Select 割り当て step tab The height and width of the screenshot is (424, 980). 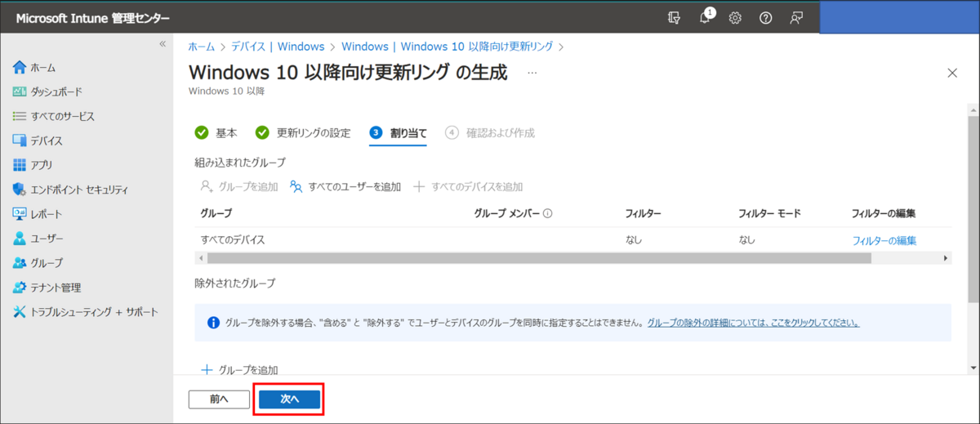point(398,132)
